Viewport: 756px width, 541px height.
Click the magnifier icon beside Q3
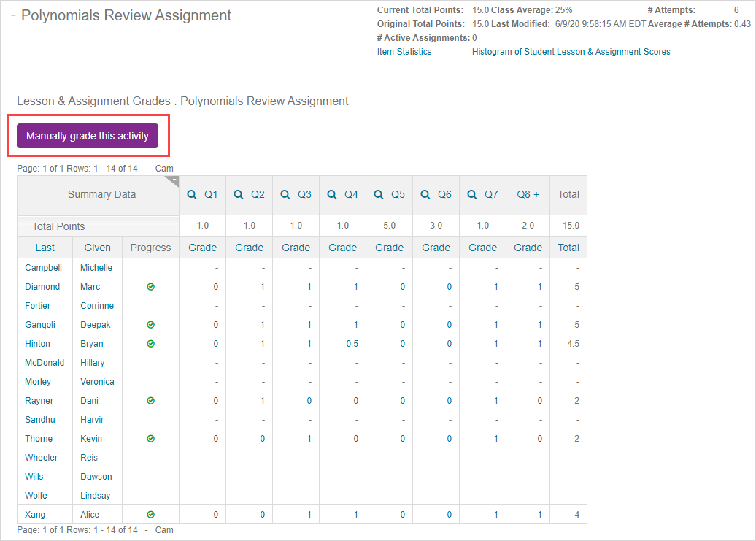coord(285,195)
